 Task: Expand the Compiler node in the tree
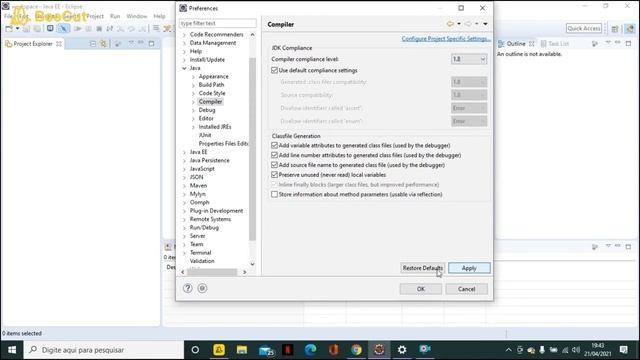coord(193,102)
